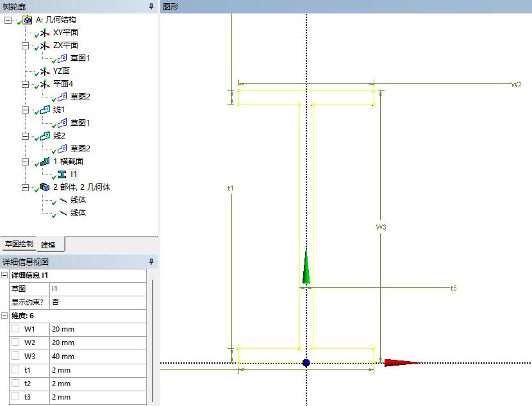The width and height of the screenshot is (532, 406).
Task: Switch to the 建模 tab
Action: coord(49,244)
